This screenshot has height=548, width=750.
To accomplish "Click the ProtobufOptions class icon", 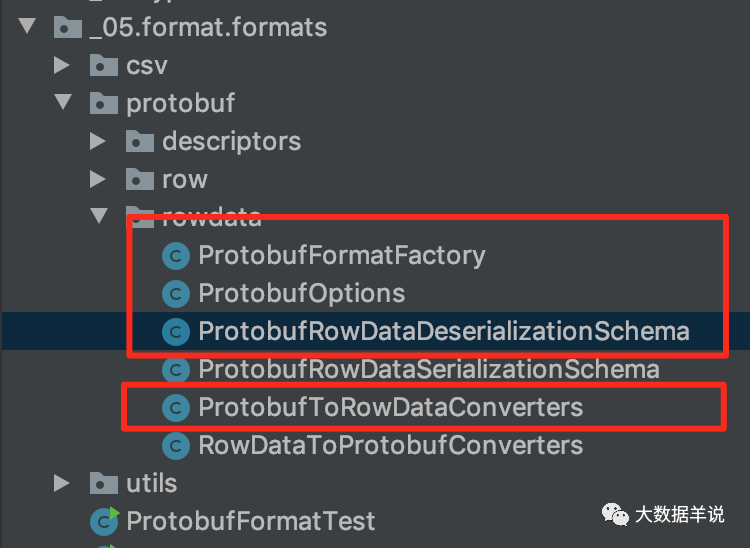I will tap(176, 294).
